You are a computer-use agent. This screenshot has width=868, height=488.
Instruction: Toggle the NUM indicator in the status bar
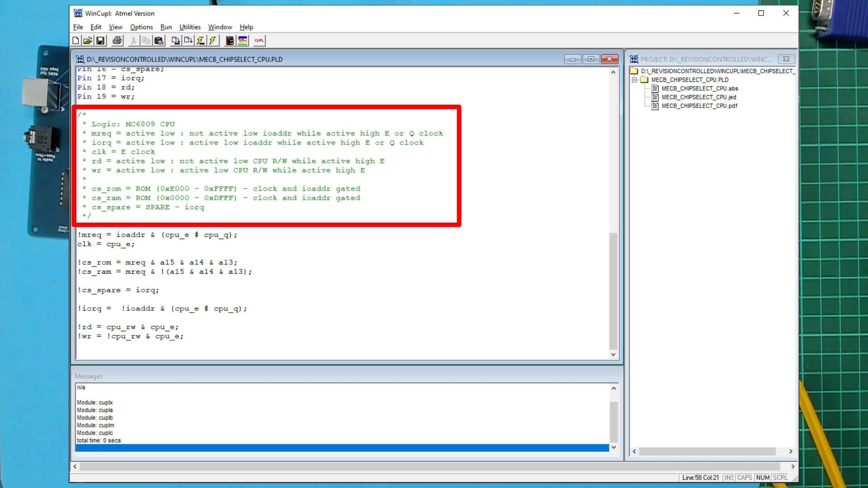(x=763, y=478)
